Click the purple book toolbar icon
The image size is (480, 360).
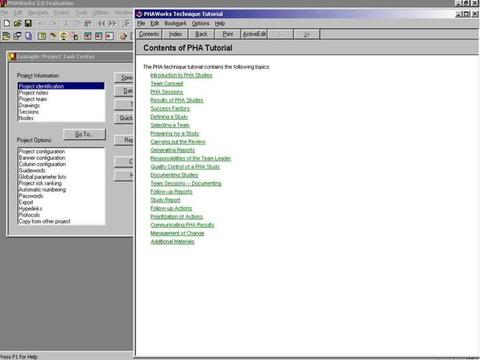coord(29,36)
